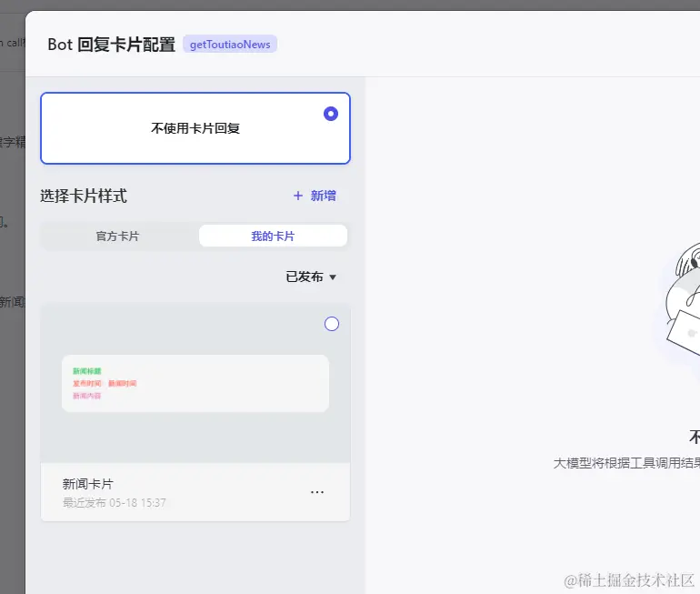The image size is (700, 594).
Task: Click the 新闻卡片 title text
Action: click(x=88, y=484)
